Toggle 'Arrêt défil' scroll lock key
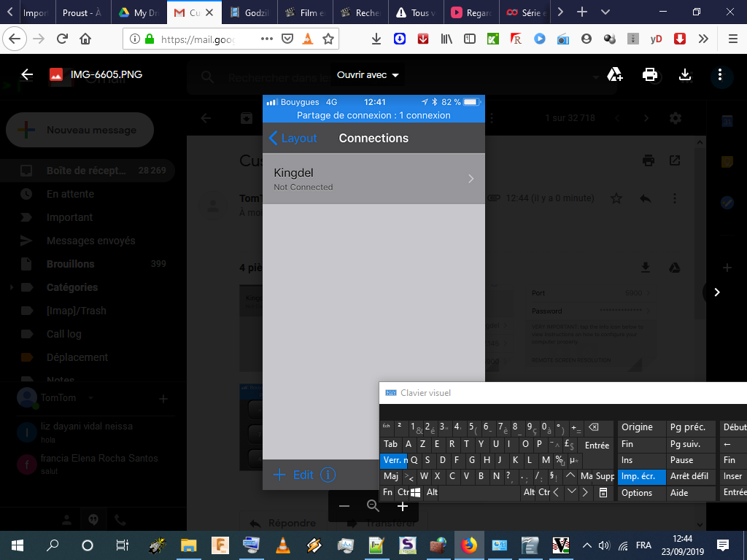The image size is (747, 560). (690, 476)
